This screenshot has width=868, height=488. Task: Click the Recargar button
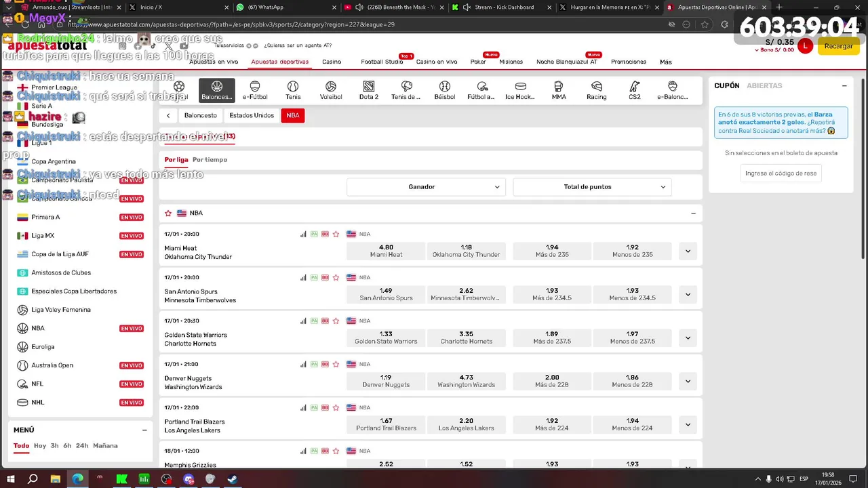[x=839, y=46]
